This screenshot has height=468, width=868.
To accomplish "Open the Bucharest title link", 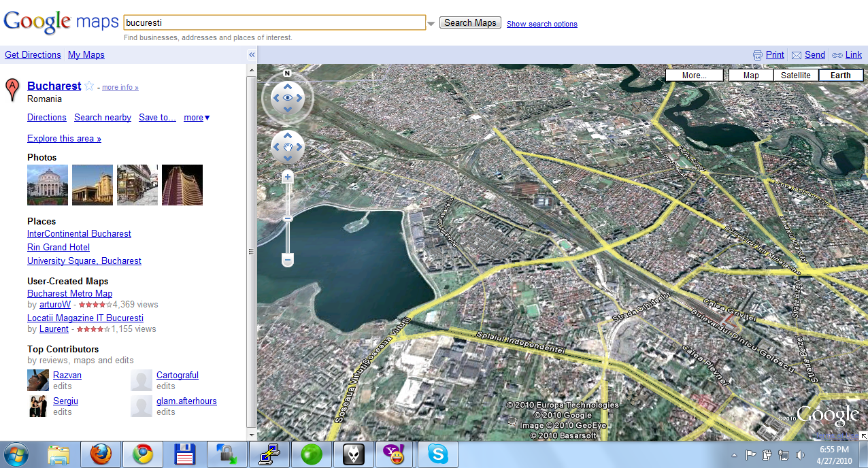I will coord(54,86).
